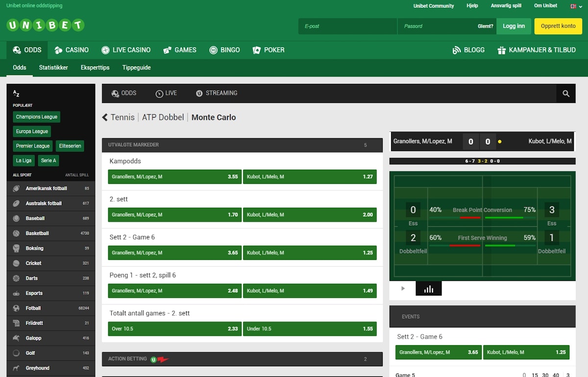Click the Australsk fotball icon
This screenshot has height=377, width=588.
point(16,203)
